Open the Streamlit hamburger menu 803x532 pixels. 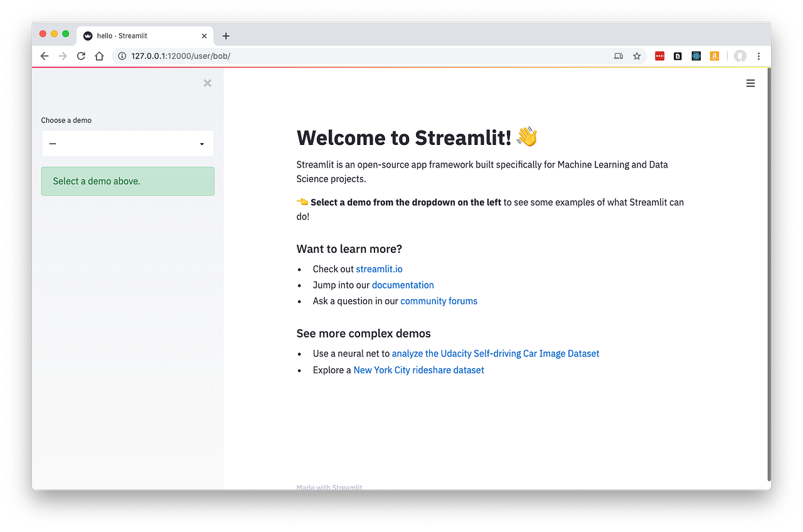(750, 83)
